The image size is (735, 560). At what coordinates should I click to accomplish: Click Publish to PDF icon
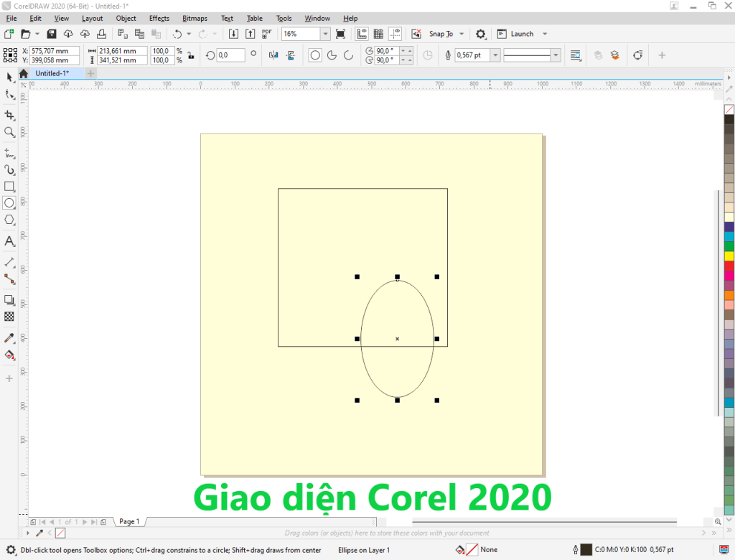pyautogui.click(x=267, y=34)
